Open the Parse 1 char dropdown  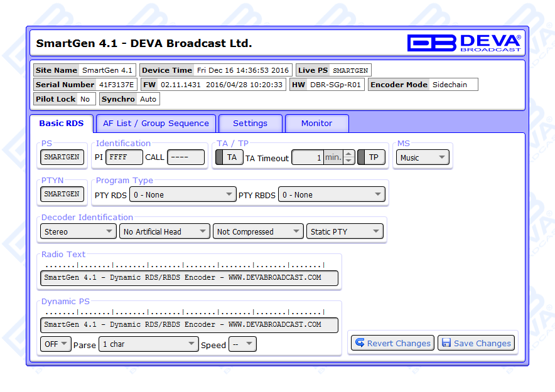pos(149,344)
